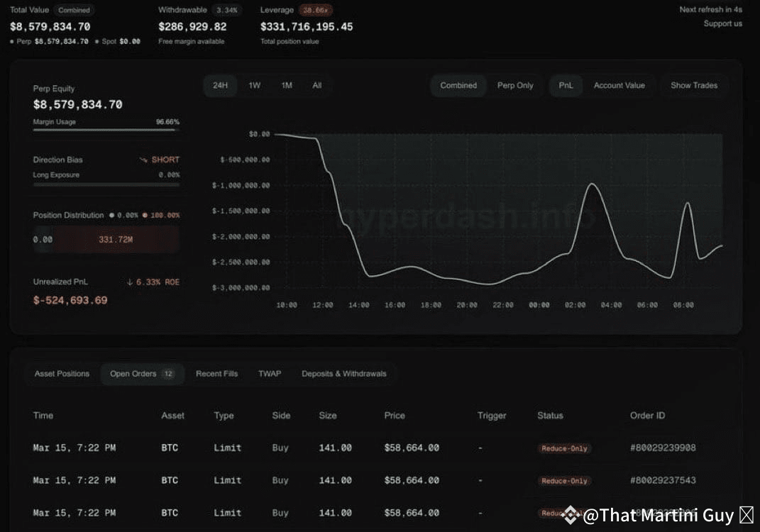Sort orders by Time column
Viewport: 760px width, 532px height.
tap(43, 415)
